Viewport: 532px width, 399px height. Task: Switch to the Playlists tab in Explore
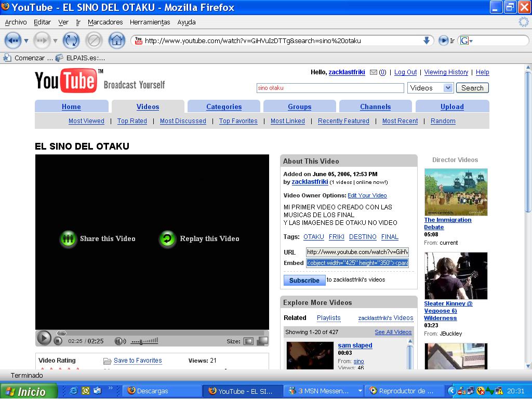328,318
